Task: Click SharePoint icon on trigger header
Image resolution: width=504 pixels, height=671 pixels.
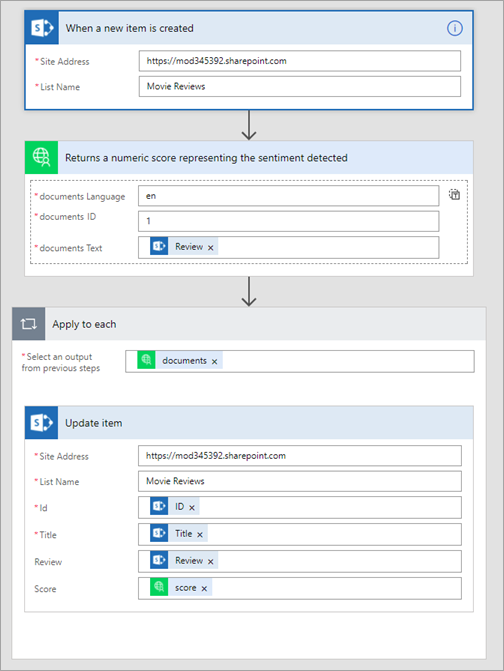Action: 42,28
